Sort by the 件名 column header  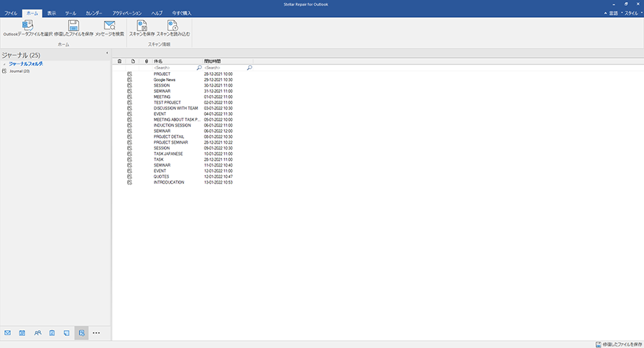pyautogui.click(x=158, y=61)
